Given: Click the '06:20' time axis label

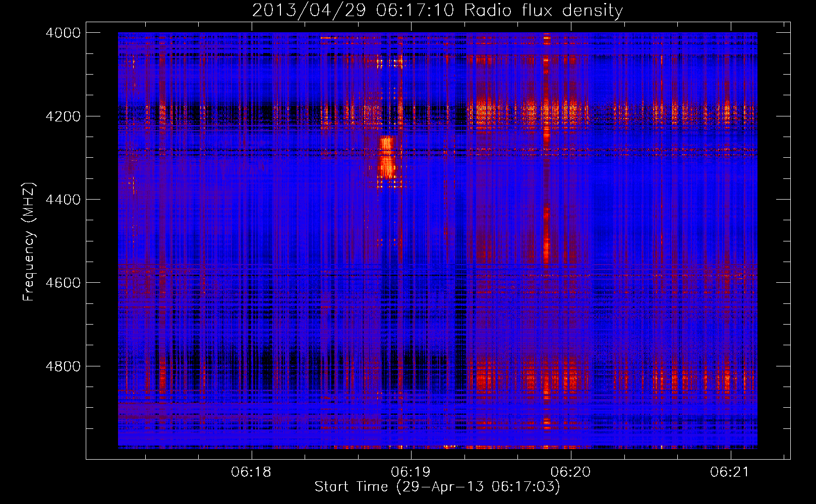Looking at the screenshot, I should (570, 472).
